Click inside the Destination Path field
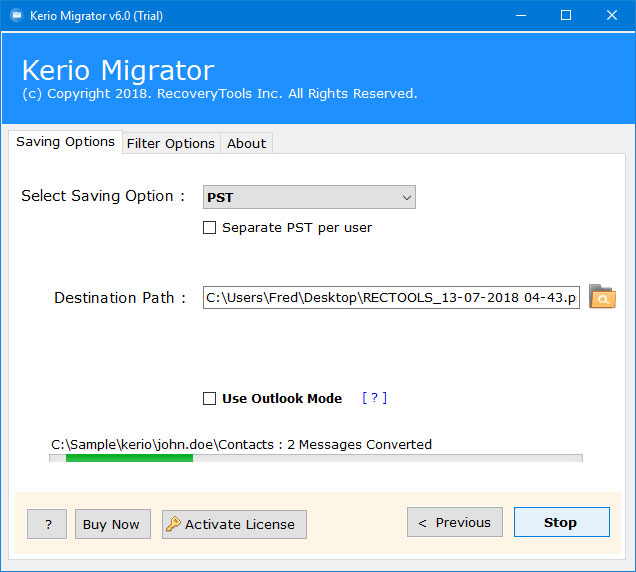The height and width of the screenshot is (572, 636). (x=391, y=297)
